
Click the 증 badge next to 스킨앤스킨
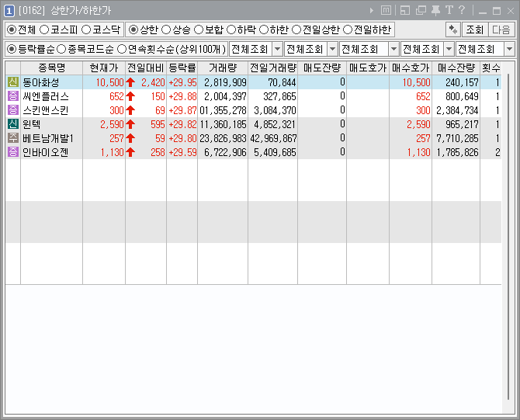click(x=13, y=109)
